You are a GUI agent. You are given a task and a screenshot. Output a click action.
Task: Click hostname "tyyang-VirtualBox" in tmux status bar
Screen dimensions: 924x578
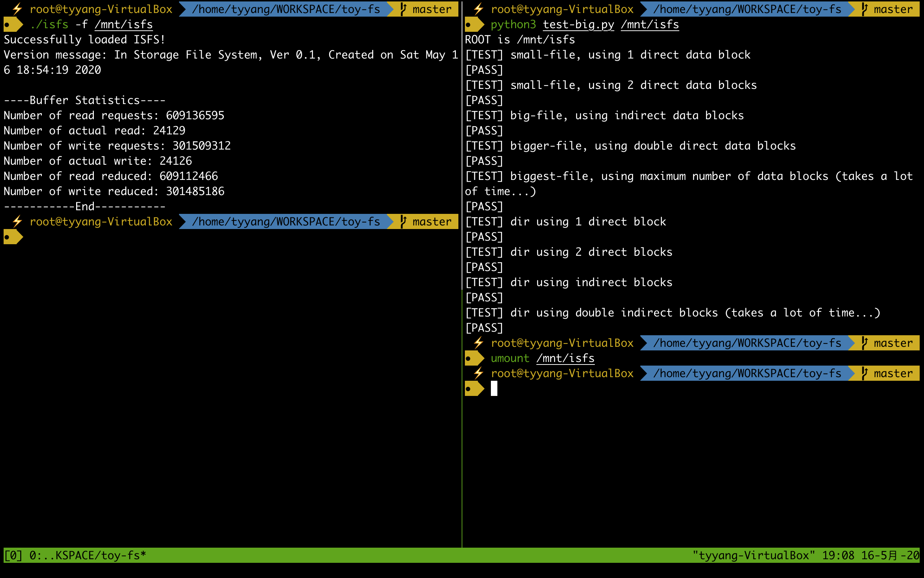(x=754, y=555)
